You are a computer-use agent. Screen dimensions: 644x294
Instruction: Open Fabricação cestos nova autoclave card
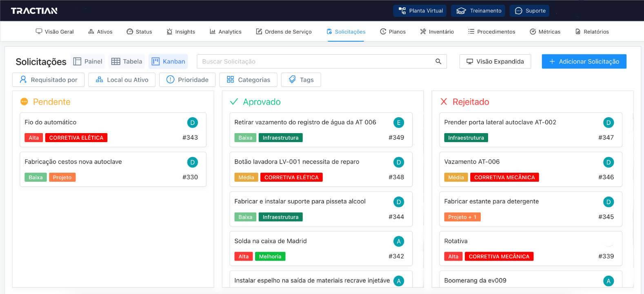click(113, 169)
